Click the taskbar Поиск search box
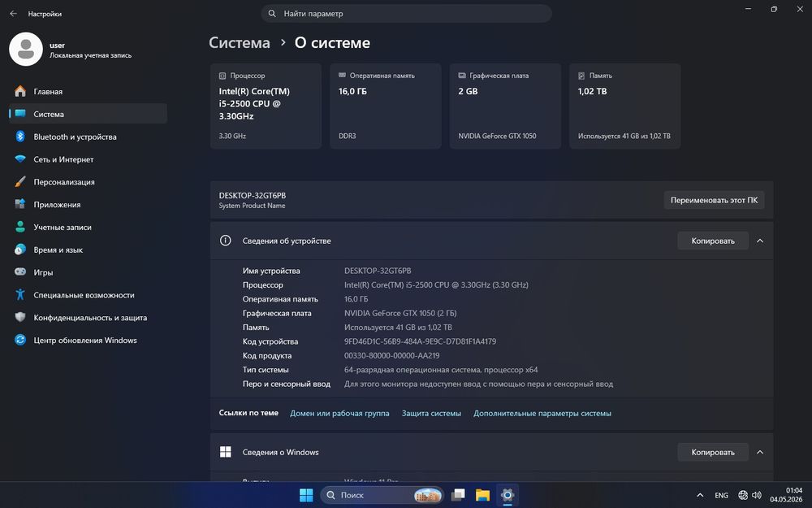 pos(382,495)
